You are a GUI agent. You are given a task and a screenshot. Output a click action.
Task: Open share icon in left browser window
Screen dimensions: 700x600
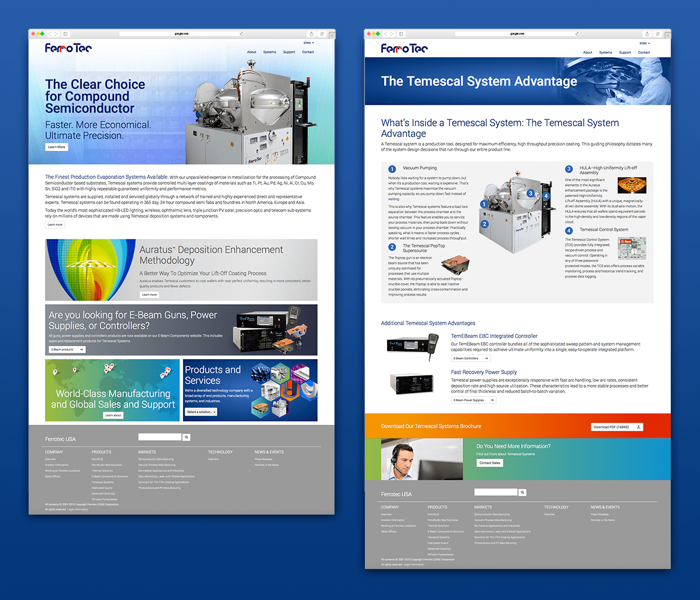tap(312, 34)
